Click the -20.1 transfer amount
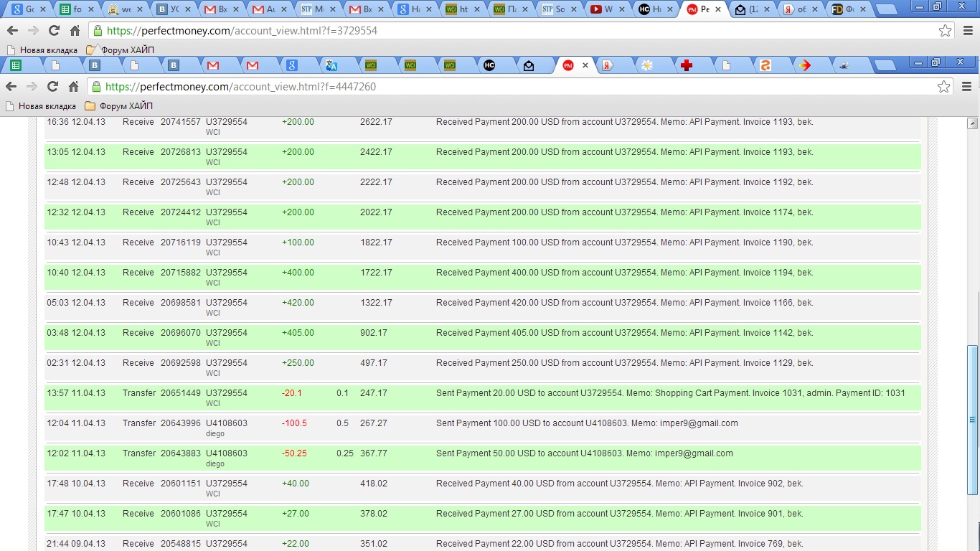This screenshot has height=551, width=980. [292, 393]
